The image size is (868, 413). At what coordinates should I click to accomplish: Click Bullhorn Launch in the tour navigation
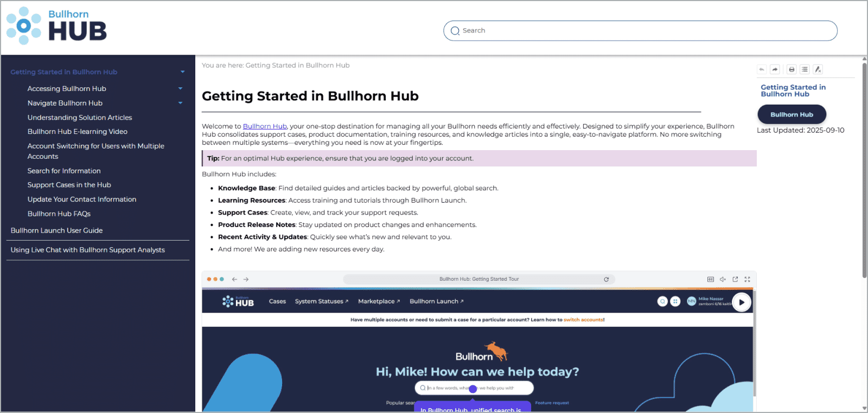pos(437,301)
